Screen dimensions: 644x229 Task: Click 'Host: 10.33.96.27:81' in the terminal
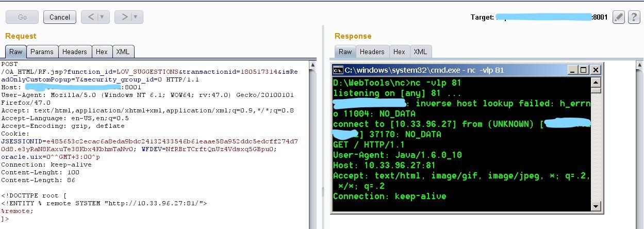(x=384, y=166)
